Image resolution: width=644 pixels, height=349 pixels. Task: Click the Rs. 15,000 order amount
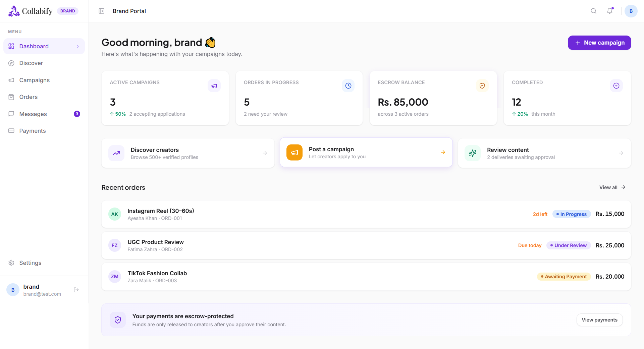610,214
